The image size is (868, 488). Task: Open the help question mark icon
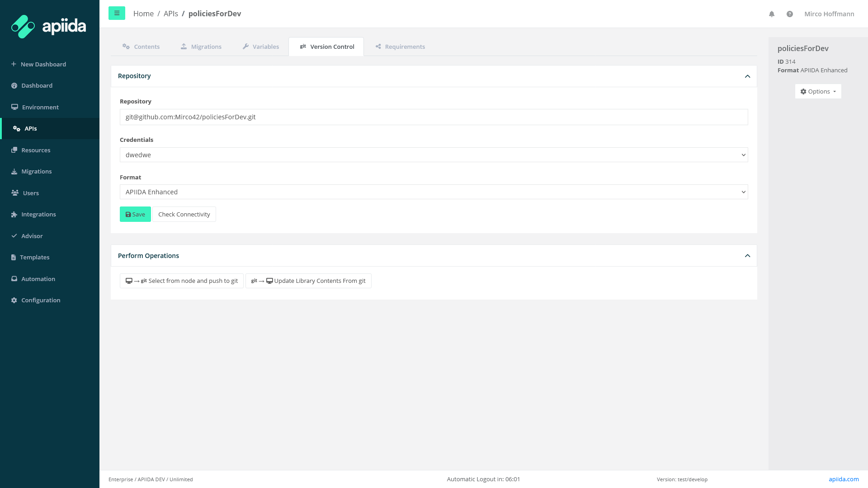[x=789, y=14]
